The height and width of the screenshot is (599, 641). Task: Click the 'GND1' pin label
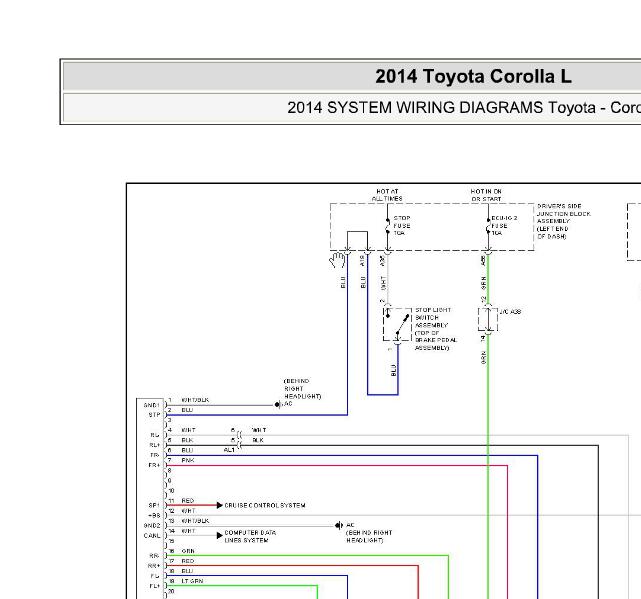coord(151,405)
